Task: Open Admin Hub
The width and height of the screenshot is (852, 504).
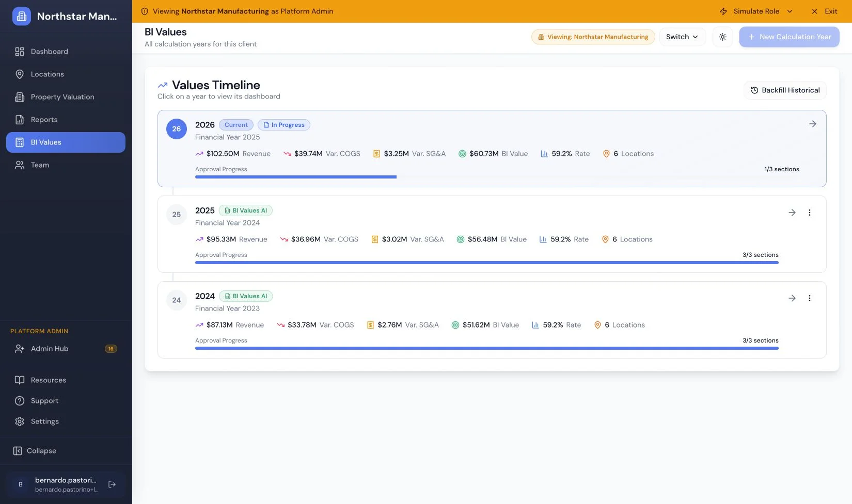Action: [x=66, y=349]
